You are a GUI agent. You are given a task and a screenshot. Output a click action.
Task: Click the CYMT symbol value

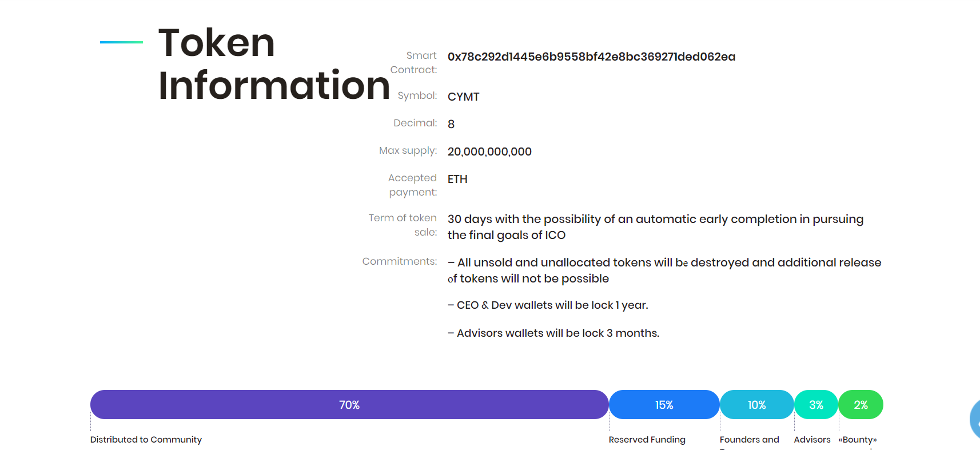pos(463,97)
